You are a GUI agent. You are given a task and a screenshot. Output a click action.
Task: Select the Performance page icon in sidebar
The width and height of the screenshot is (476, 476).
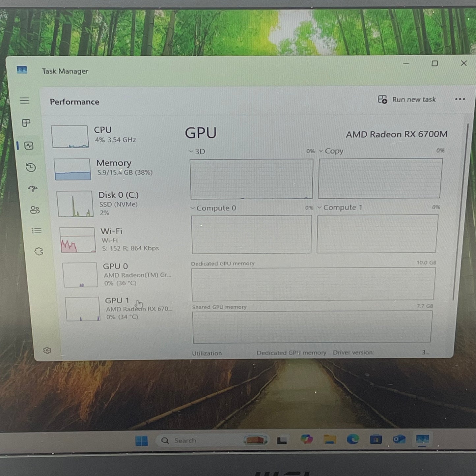pyautogui.click(x=29, y=146)
